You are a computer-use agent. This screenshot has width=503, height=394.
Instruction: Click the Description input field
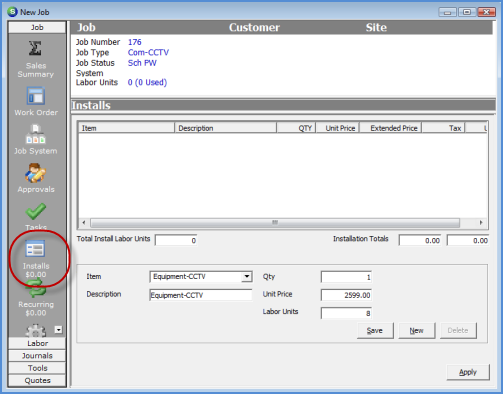pos(201,295)
